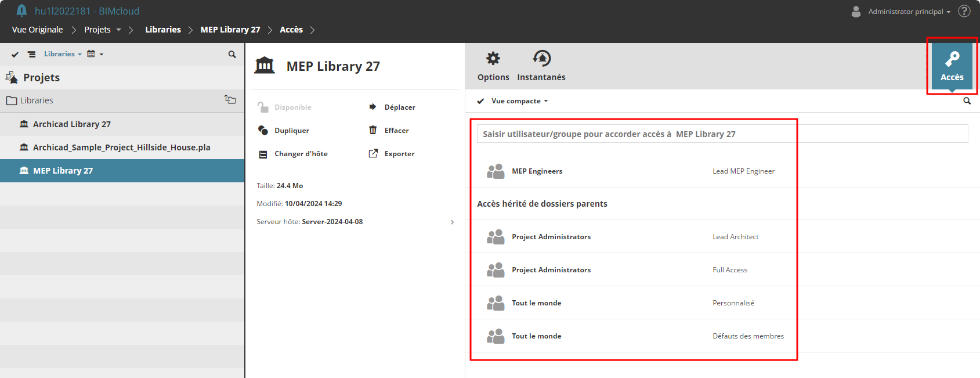The width and height of the screenshot is (980, 378).
Task: Open the Options gear panel
Action: coord(493,66)
